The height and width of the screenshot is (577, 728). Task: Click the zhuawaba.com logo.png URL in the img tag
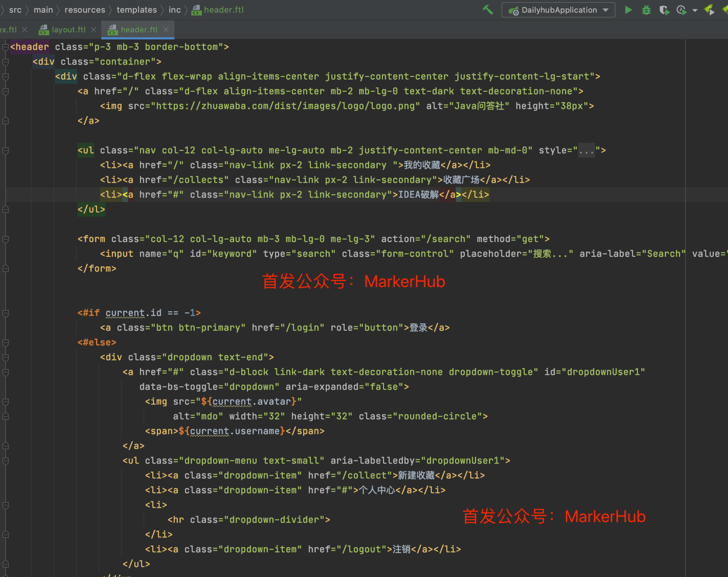[x=285, y=106]
